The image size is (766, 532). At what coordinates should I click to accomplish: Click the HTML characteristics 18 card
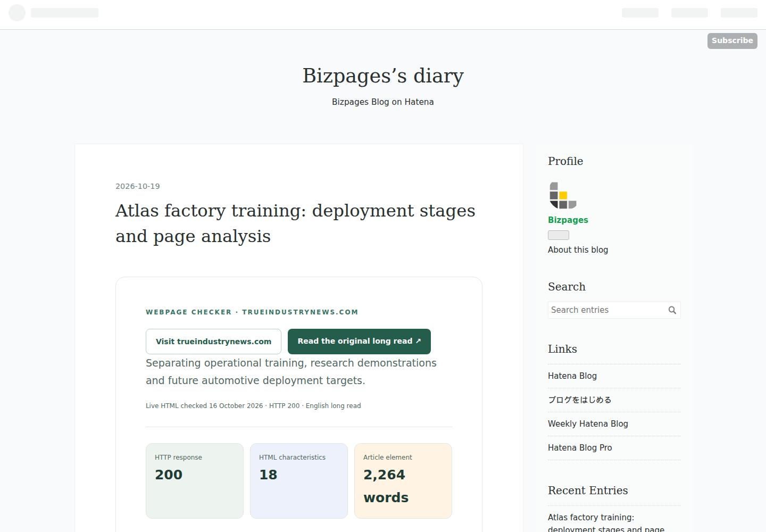click(299, 481)
